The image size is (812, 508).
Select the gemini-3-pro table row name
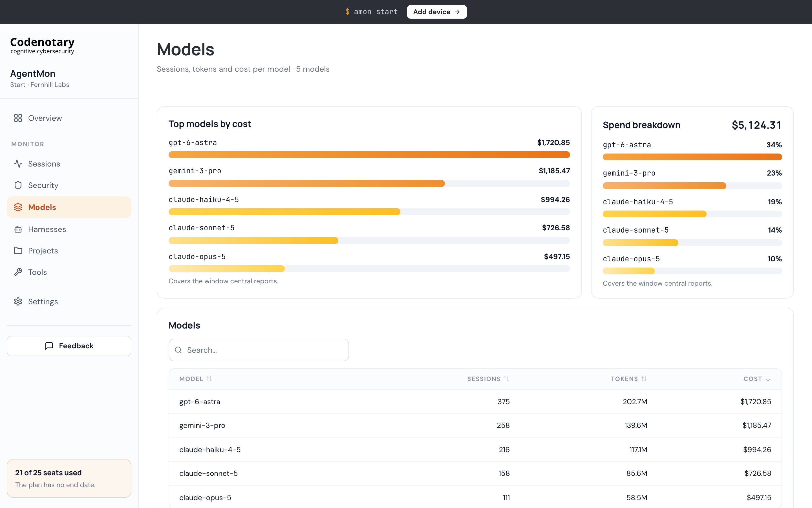(202, 425)
